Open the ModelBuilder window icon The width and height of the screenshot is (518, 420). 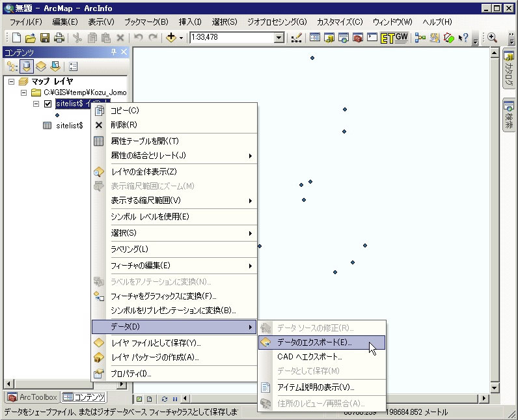(420, 38)
